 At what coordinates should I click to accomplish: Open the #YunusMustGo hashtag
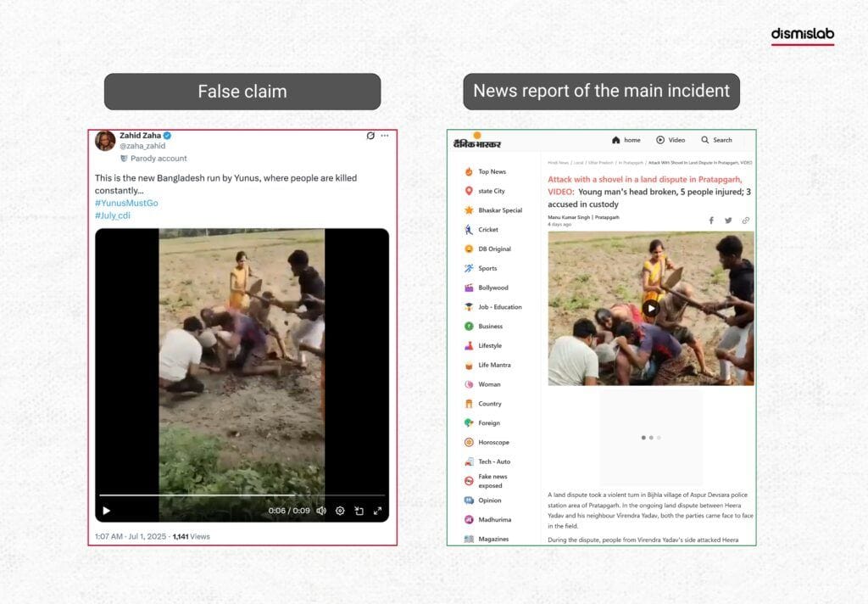click(x=126, y=203)
